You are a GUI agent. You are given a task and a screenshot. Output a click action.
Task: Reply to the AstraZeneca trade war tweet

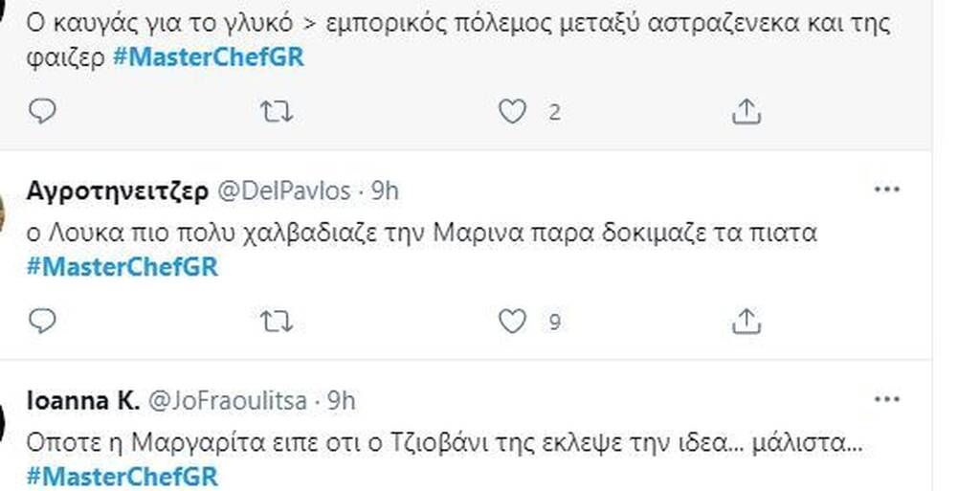[42, 112]
